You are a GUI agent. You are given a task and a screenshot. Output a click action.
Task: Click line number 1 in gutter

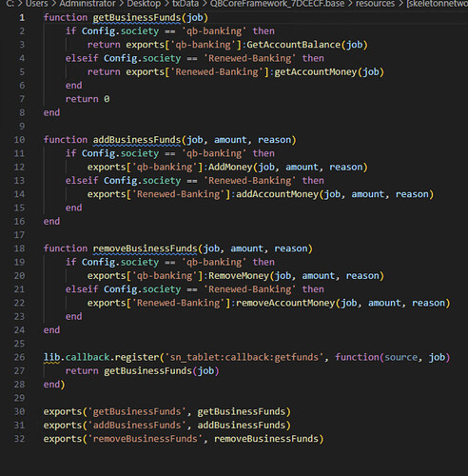coord(22,17)
